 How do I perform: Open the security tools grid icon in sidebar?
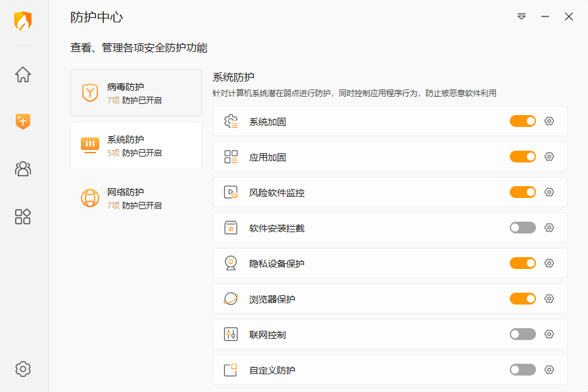coord(23,216)
